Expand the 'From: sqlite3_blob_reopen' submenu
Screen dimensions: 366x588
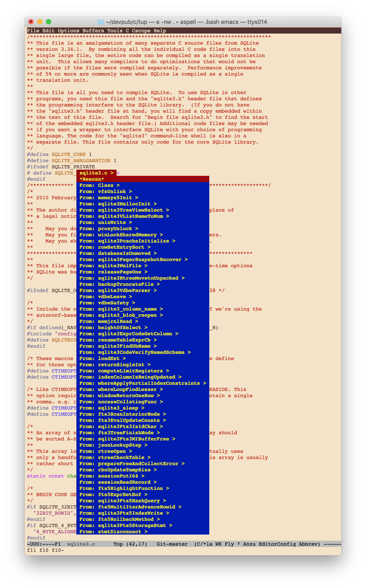(143, 315)
